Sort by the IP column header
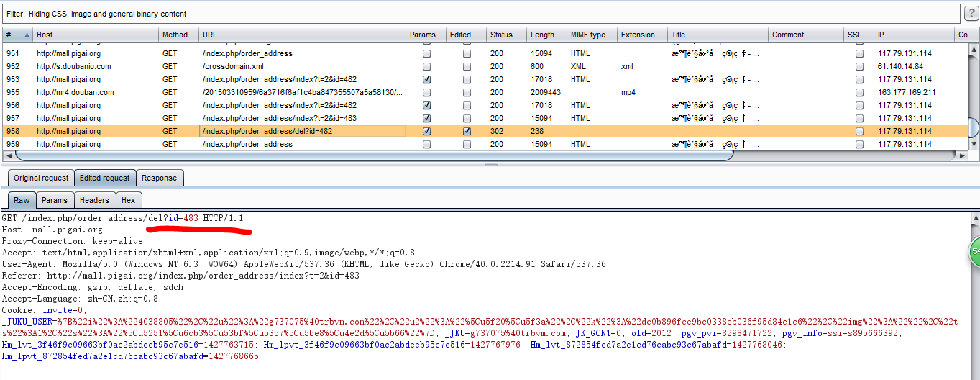Viewport: 980px width, 380px height. [x=914, y=35]
